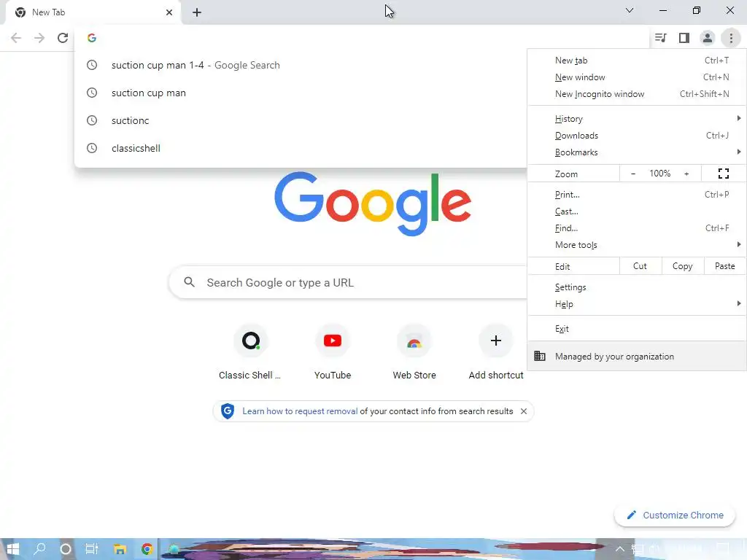Open the Windows Start menu

pos(13,549)
